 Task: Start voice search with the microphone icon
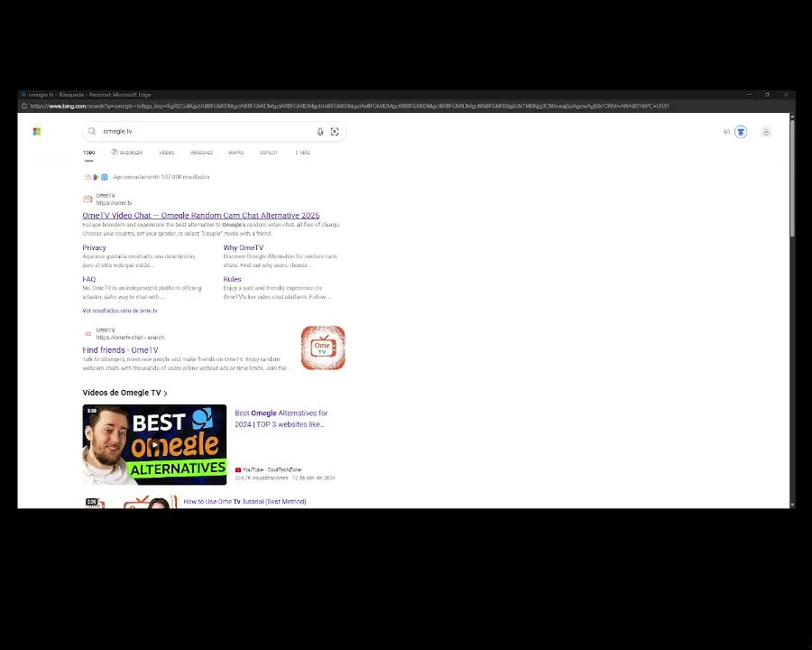pyautogui.click(x=320, y=132)
